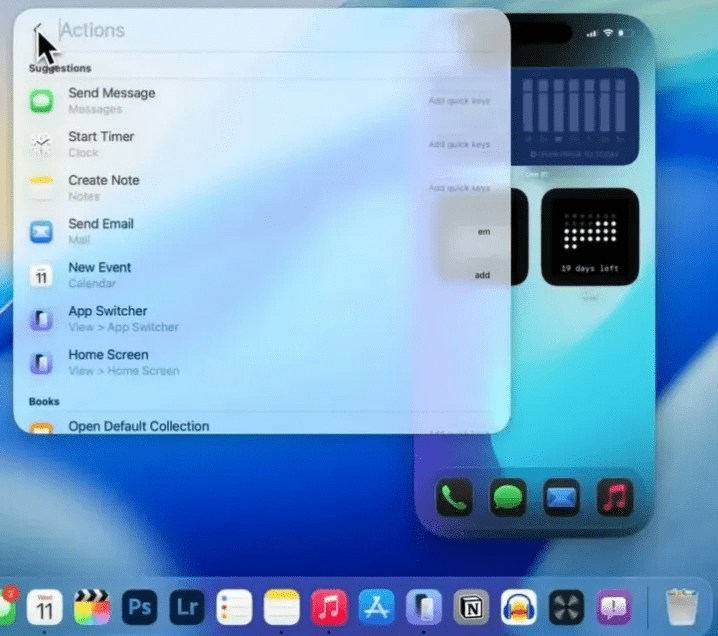The image size is (718, 636).
Task: Open Notion from the macOS Dock
Action: point(471,606)
